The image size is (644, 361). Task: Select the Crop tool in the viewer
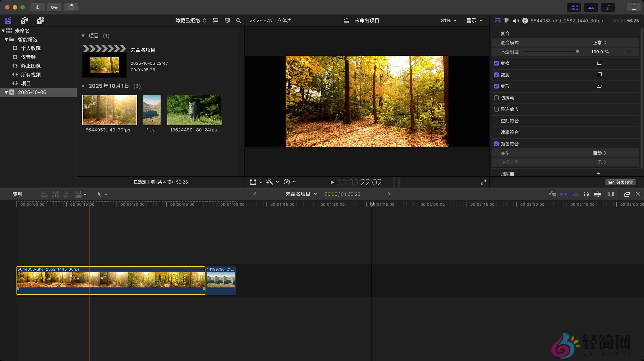click(x=253, y=182)
